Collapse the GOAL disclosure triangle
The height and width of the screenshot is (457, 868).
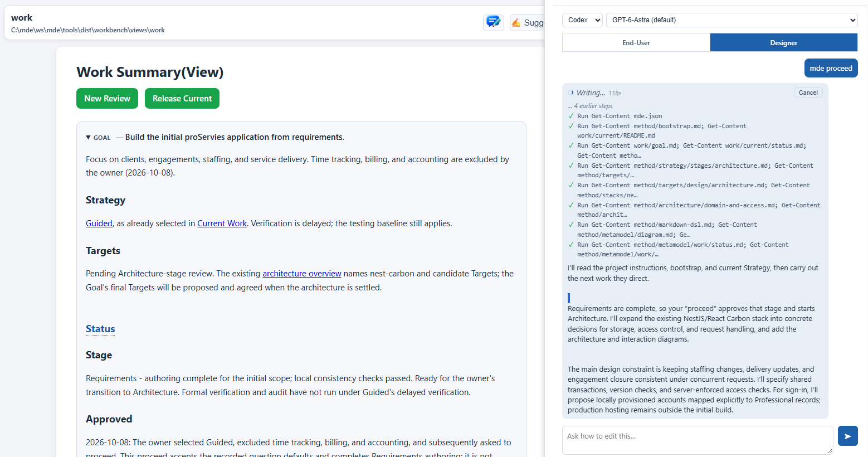click(x=88, y=137)
